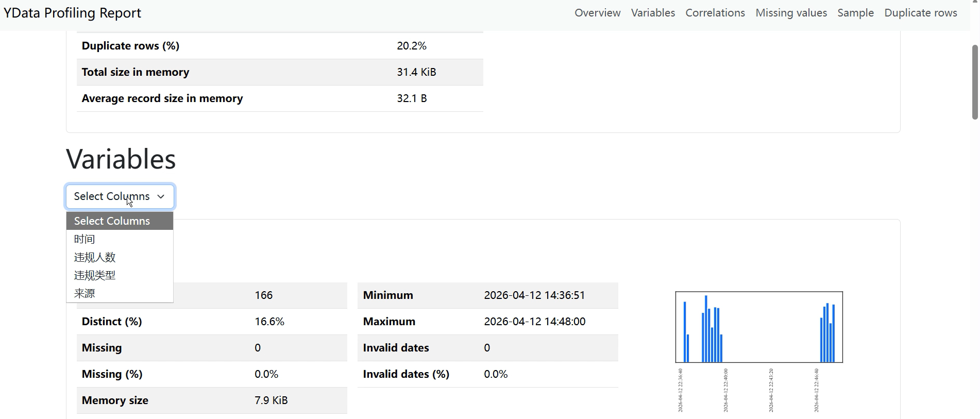Click the Memory size 7.9 KiB value
This screenshot has width=980, height=419.
coord(271,400)
